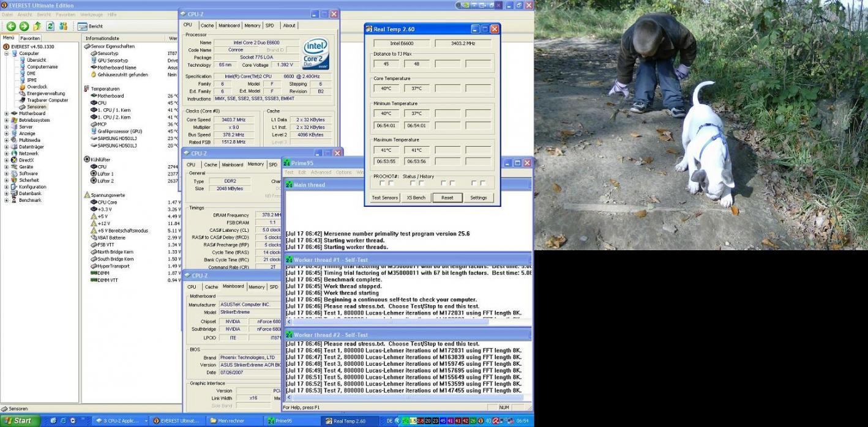Select the Sensoren item in EVEREST tree
The image size is (868, 427).
tap(32, 107)
